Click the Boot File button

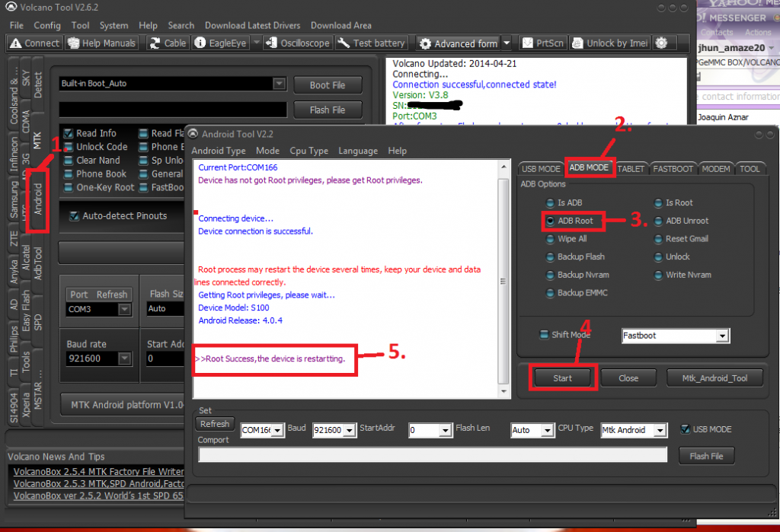[328, 85]
